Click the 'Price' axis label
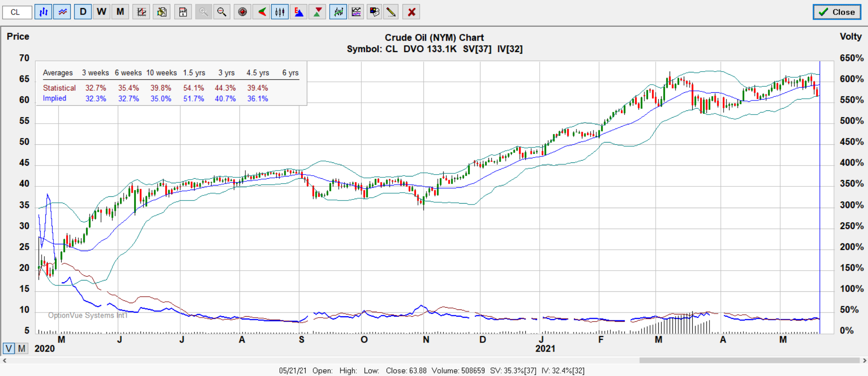Screen dimensions: 868x376 [18, 37]
